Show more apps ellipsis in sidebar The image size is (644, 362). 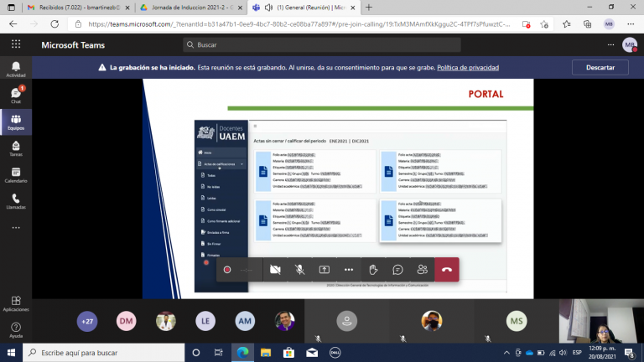(x=16, y=228)
